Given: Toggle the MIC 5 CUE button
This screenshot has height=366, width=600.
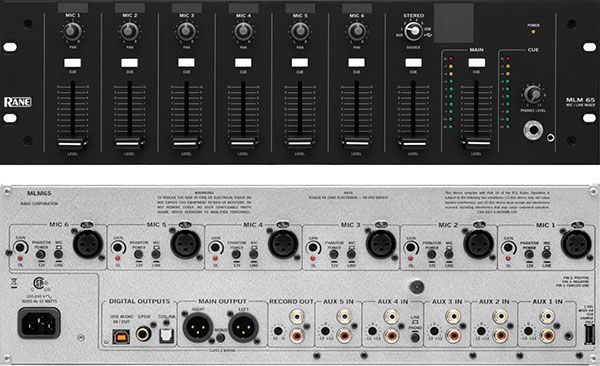Looking at the screenshot, I should tap(300, 63).
